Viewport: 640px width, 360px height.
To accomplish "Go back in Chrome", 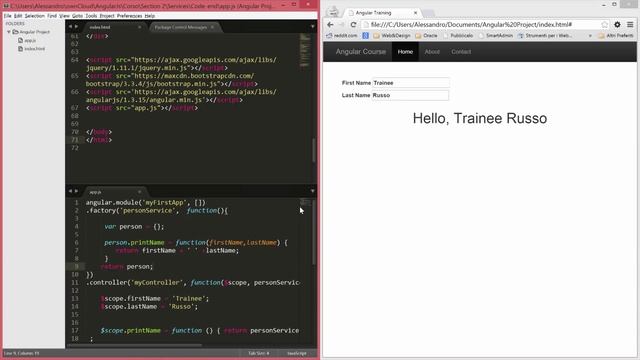I will click(330, 24).
